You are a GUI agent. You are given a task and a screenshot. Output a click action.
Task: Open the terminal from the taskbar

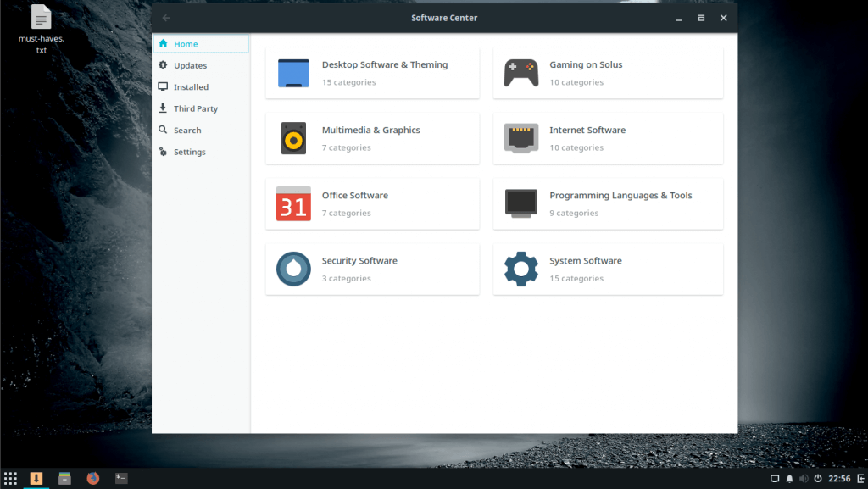coord(120,478)
